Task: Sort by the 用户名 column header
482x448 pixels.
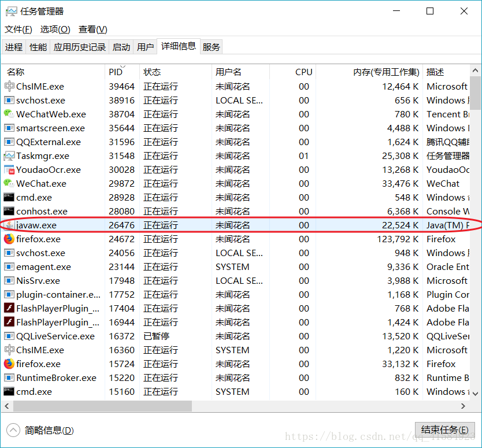Action: pyautogui.click(x=240, y=72)
